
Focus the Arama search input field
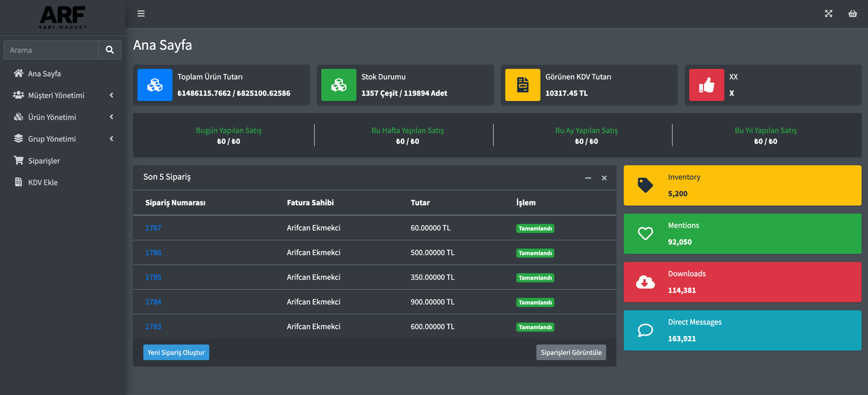click(51, 50)
